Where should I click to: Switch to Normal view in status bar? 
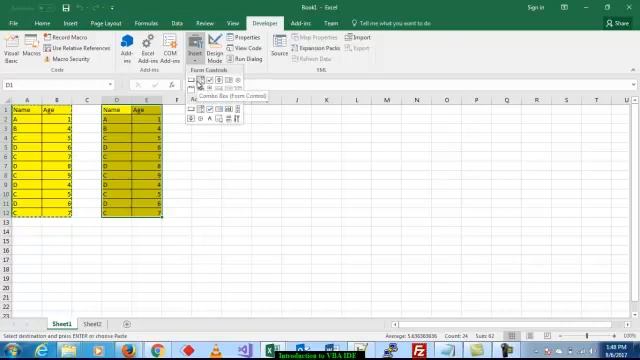(x=512, y=336)
